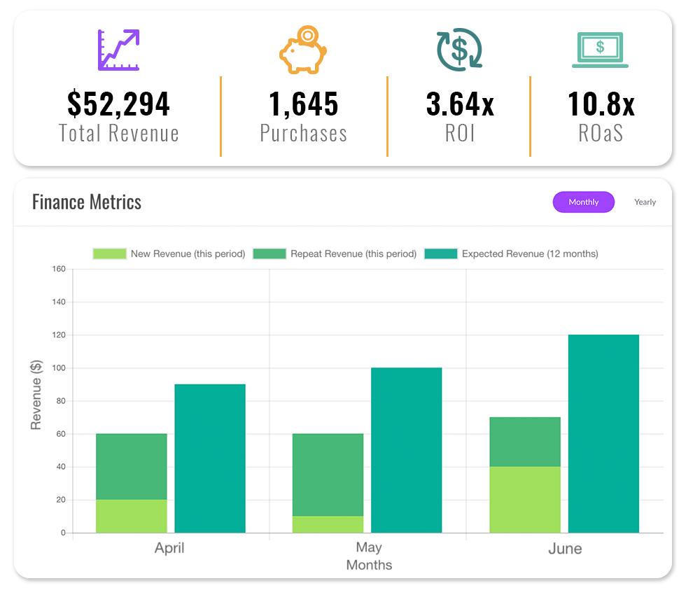
Task: Click the 1,645 purchases value
Action: pyautogui.click(x=304, y=104)
